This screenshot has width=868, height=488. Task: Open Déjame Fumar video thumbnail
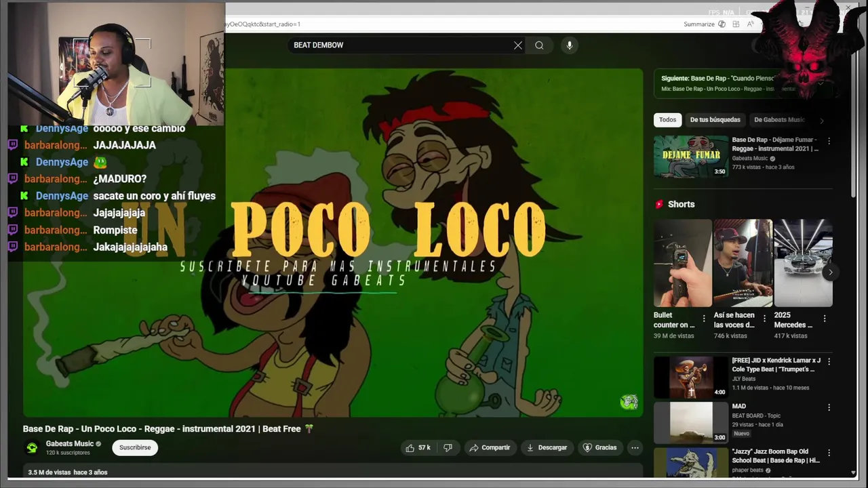(x=690, y=156)
